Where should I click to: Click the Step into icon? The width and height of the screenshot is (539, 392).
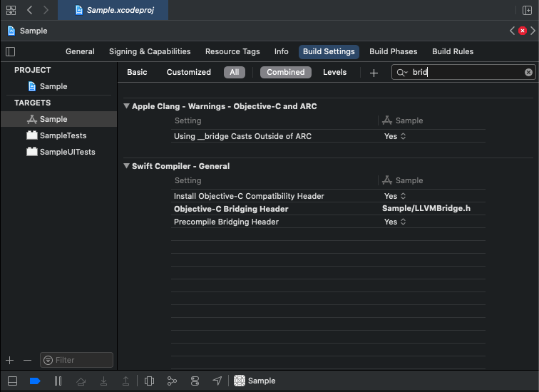[x=103, y=381]
